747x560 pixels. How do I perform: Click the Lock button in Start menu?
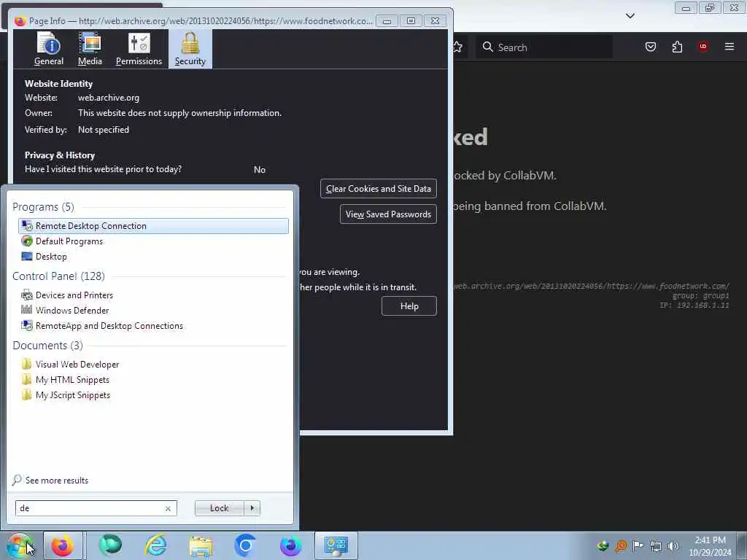click(219, 508)
